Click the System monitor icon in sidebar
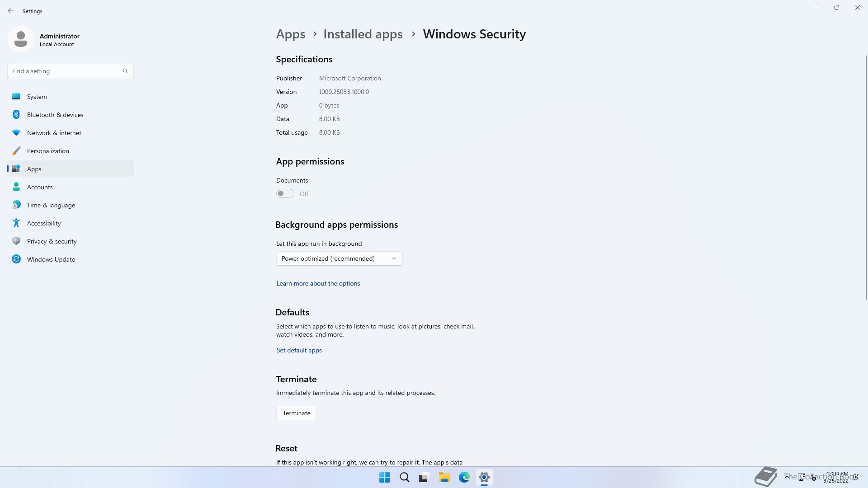The image size is (868, 488). point(16,97)
